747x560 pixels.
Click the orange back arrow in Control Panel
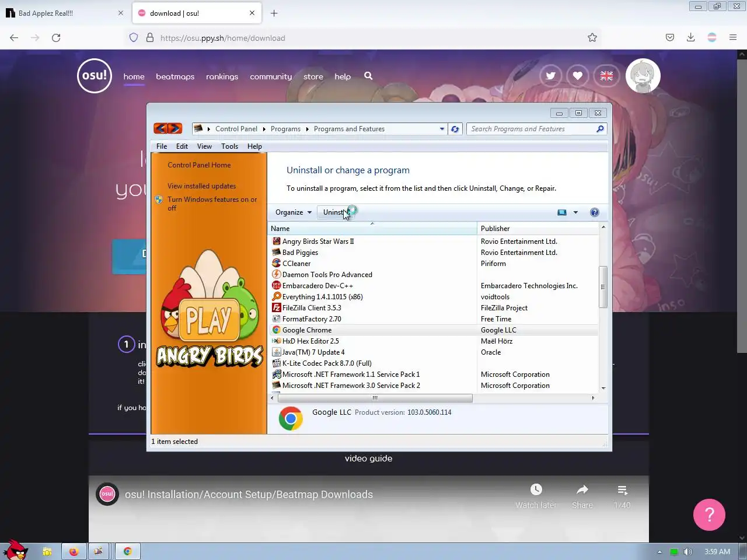click(x=160, y=128)
